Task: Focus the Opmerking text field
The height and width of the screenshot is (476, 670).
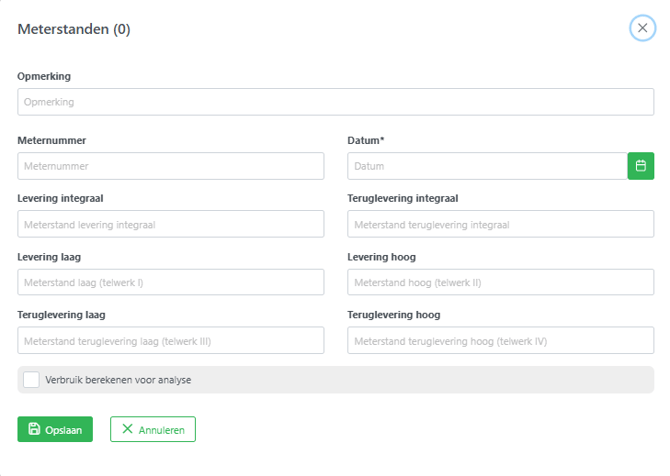Action: [x=335, y=102]
